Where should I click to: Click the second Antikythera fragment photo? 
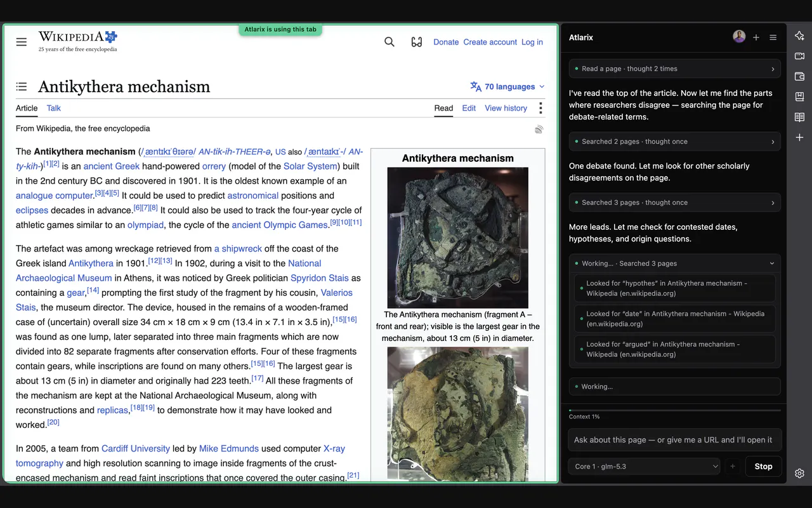point(458,413)
